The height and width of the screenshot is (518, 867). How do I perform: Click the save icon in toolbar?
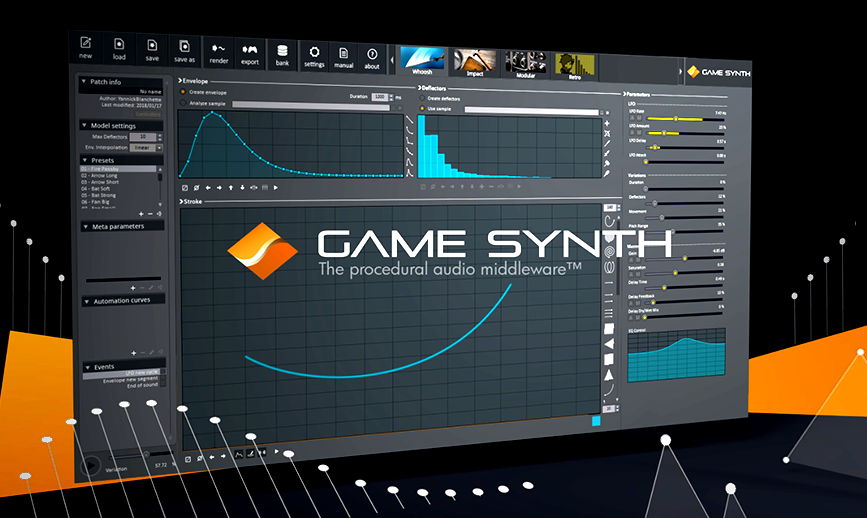pyautogui.click(x=152, y=45)
